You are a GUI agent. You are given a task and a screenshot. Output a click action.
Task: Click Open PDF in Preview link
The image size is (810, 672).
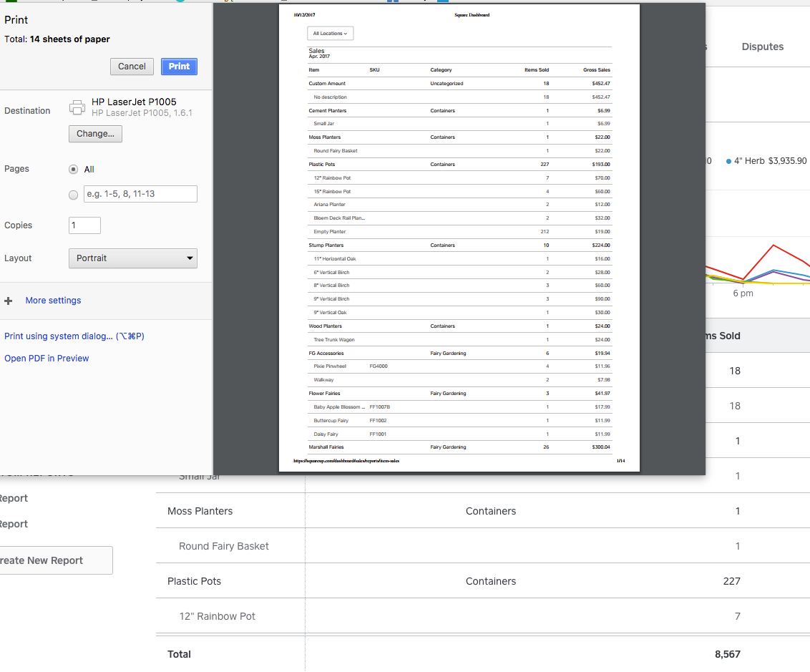[x=47, y=359]
